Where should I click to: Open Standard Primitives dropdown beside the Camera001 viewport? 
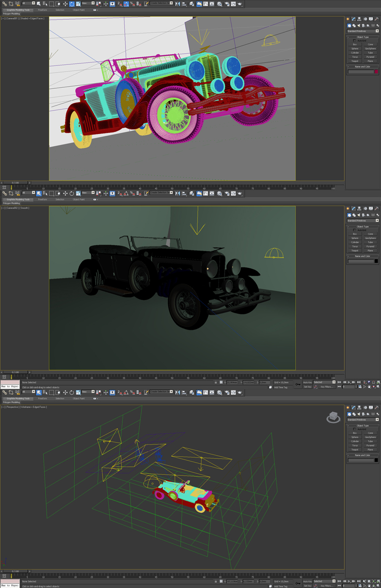pos(363,31)
